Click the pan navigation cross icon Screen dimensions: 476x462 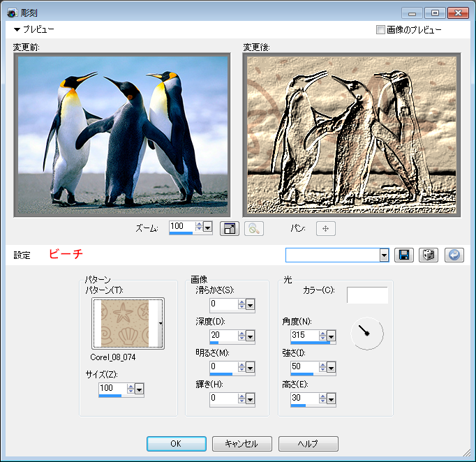click(325, 228)
